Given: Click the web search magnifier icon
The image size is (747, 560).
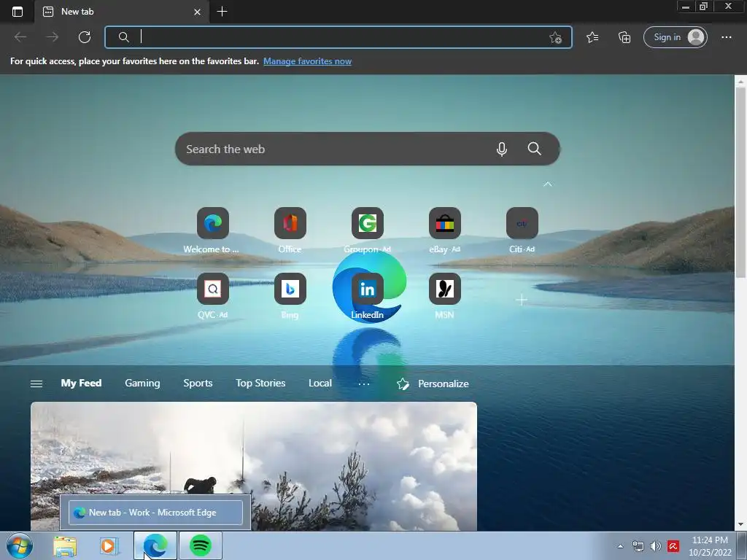Looking at the screenshot, I should click(x=534, y=149).
